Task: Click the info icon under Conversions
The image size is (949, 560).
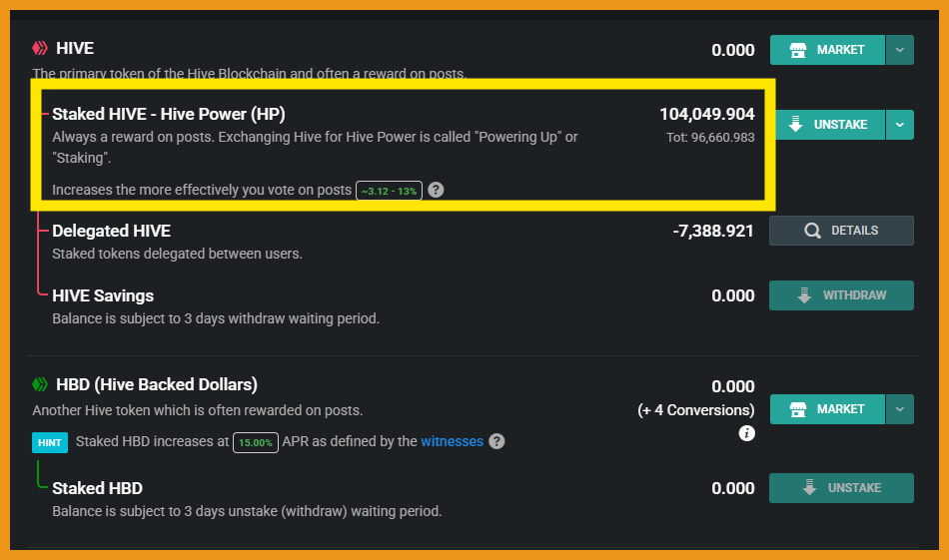Action: [746, 433]
